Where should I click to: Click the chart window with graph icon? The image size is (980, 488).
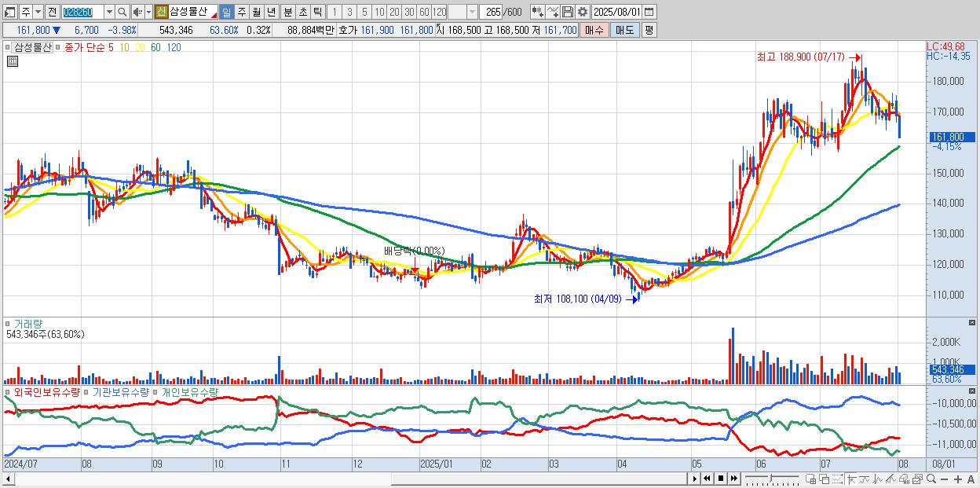click(x=918, y=479)
